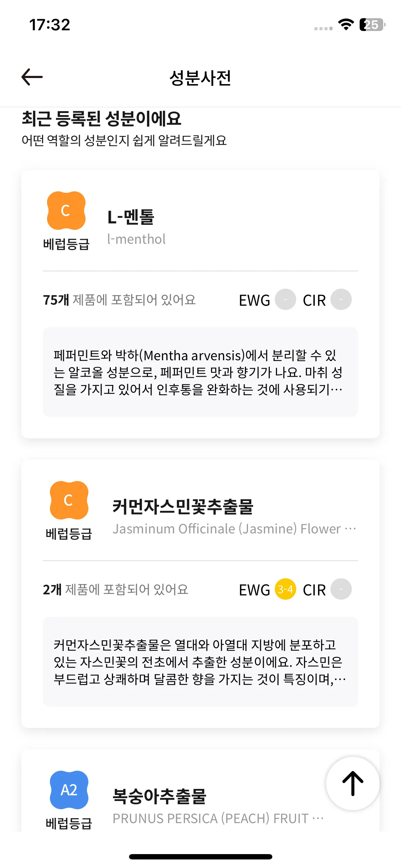Tap the l-menthol English subtitle
Screen dimensions: 401x868
coord(136,239)
